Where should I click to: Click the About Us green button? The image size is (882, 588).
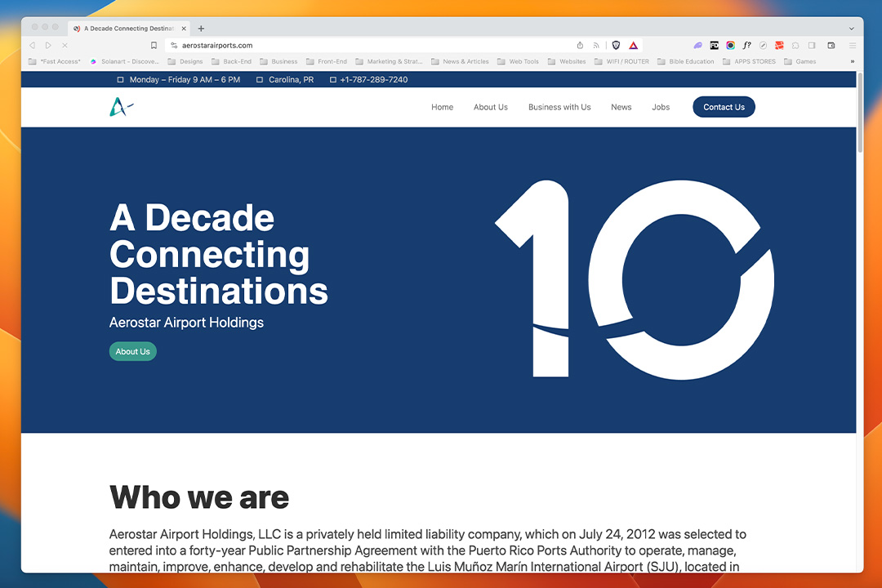tap(132, 351)
